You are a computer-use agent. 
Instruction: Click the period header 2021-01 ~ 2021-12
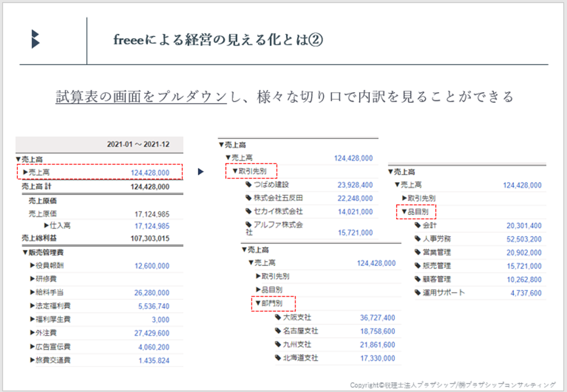coord(138,145)
